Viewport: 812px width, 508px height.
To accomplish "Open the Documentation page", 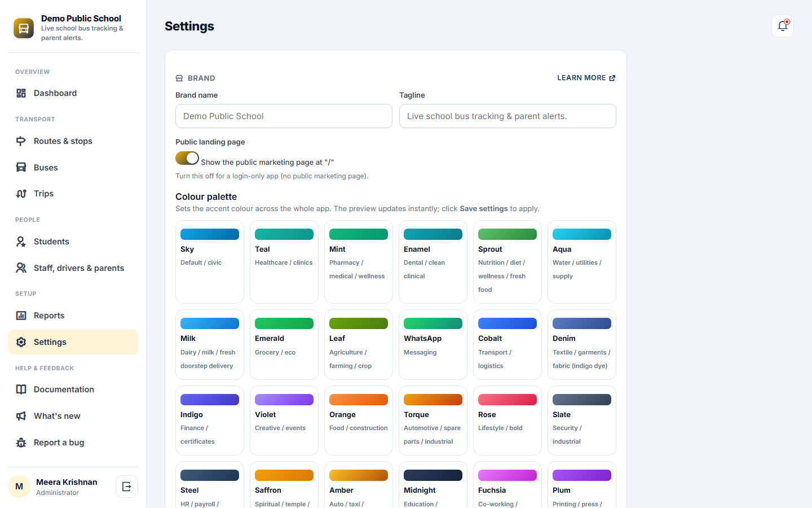I will (73, 389).
